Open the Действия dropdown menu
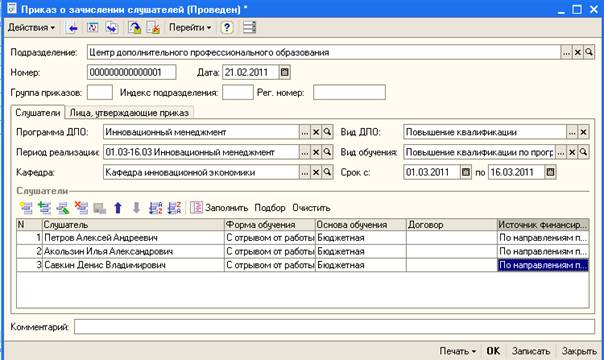The height and width of the screenshot is (360, 604). tap(31, 28)
